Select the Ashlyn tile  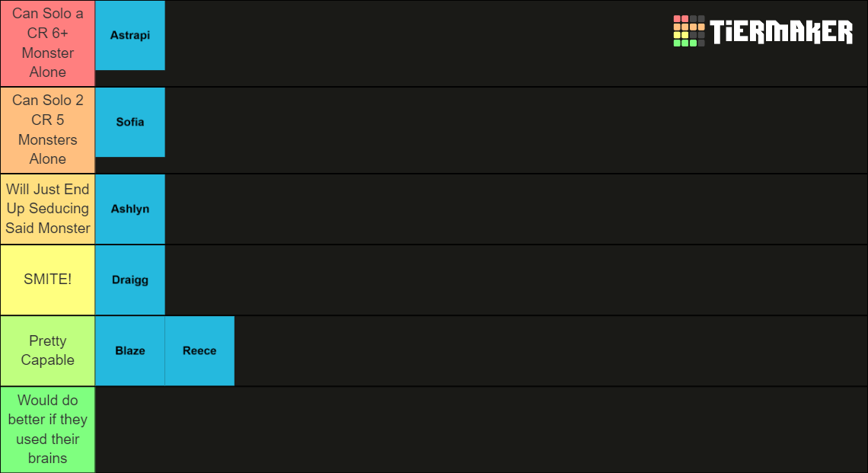pyautogui.click(x=130, y=209)
